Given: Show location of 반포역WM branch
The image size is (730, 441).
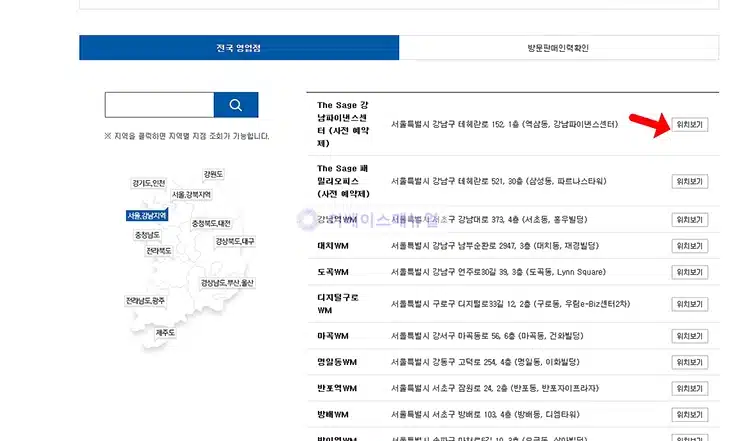Looking at the screenshot, I should click(689, 388).
